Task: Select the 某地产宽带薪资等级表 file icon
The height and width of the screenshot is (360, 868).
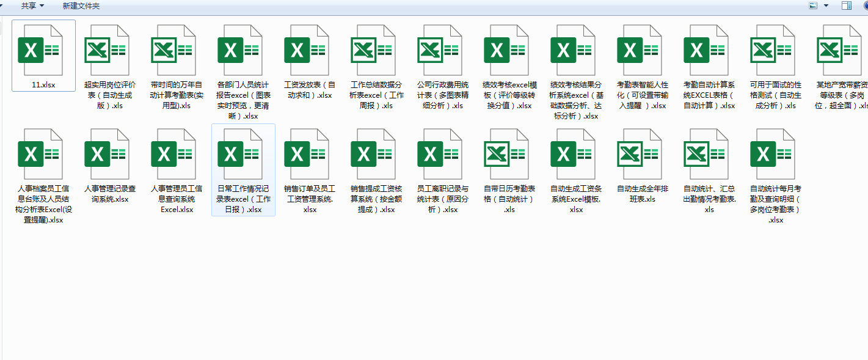Action: pyautogui.click(x=839, y=50)
